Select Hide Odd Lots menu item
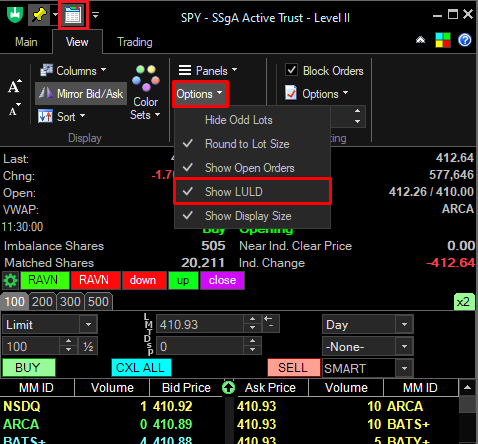 252,120
